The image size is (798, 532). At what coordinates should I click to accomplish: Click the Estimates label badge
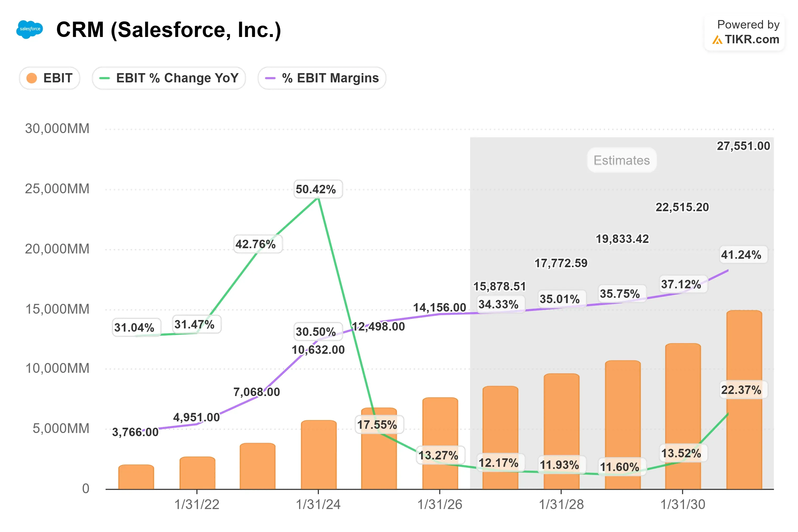(x=622, y=160)
